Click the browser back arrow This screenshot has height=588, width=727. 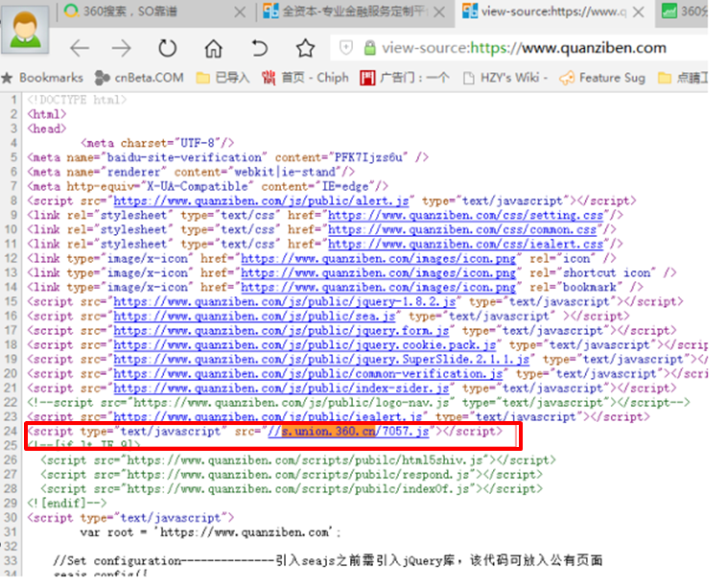[x=79, y=48]
